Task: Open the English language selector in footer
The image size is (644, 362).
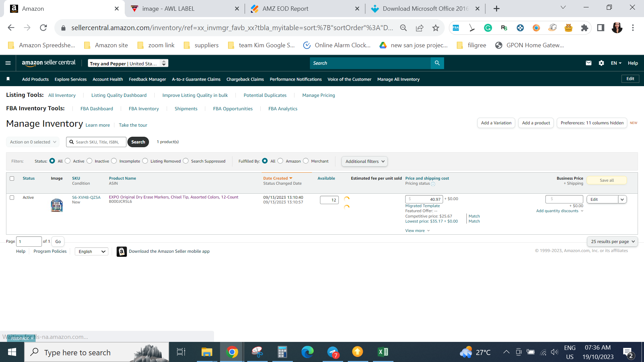Action: pyautogui.click(x=92, y=251)
